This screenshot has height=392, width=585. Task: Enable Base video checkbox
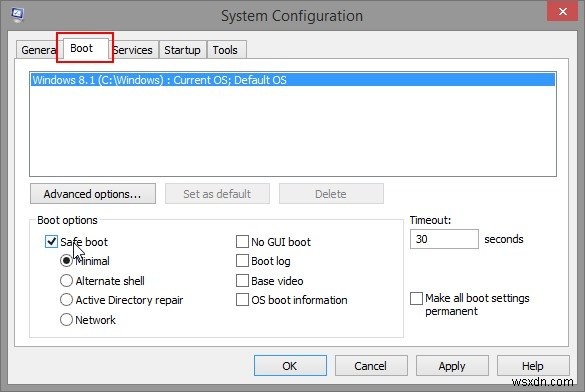(x=242, y=280)
